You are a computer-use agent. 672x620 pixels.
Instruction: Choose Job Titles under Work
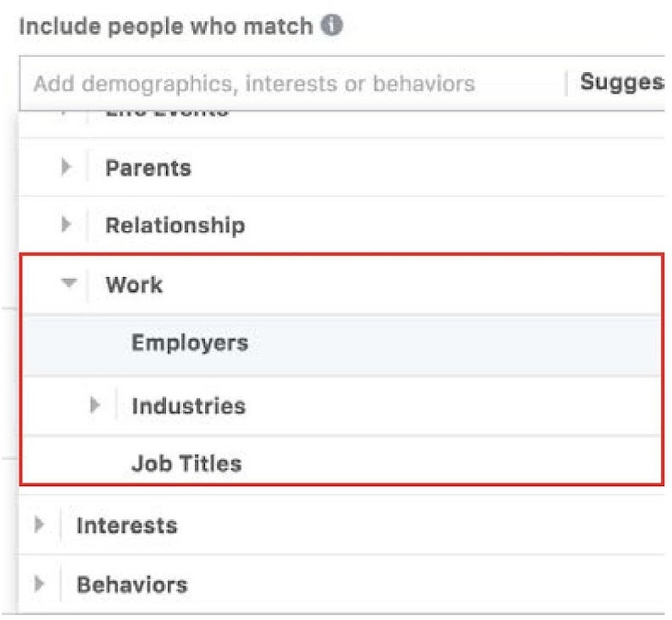(186, 463)
